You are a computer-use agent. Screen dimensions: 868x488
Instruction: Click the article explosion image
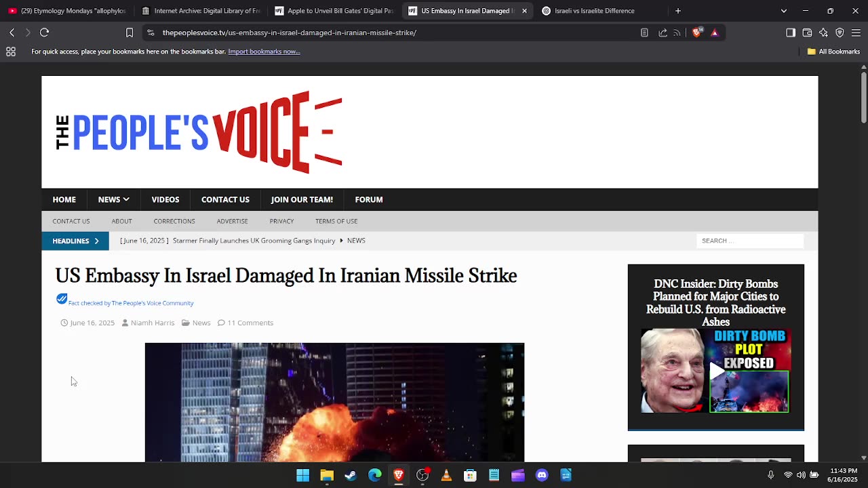tap(334, 403)
